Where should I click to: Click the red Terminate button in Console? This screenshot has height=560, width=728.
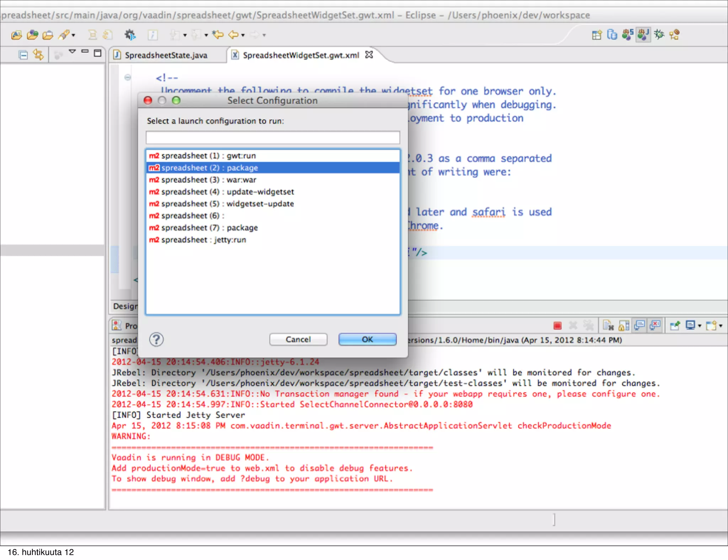click(x=557, y=325)
